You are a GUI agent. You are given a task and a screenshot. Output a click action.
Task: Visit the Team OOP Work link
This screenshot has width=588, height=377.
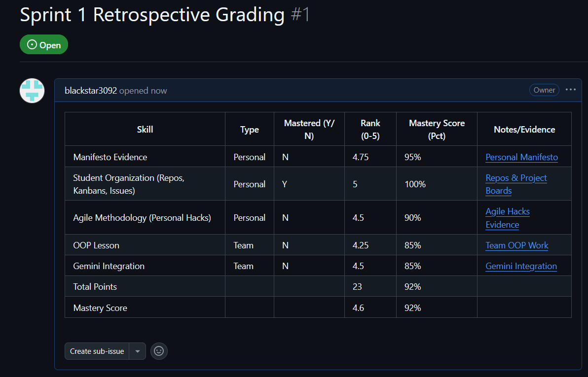(x=516, y=245)
